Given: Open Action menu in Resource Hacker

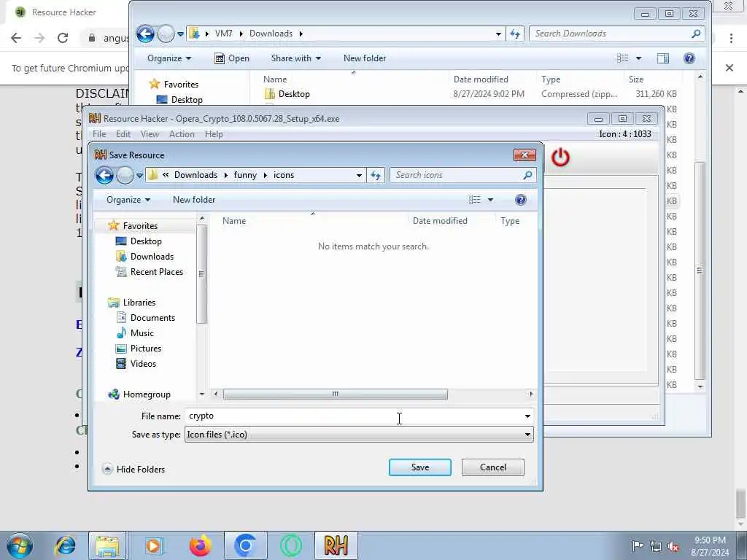Looking at the screenshot, I should click(182, 134).
